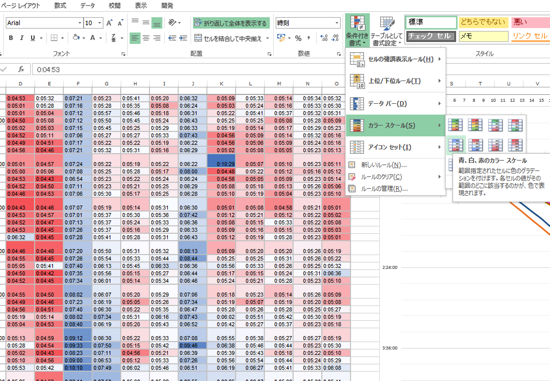Open the 時刻 number format dropdown
Screen dimensions: 550x381
pos(337,23)
